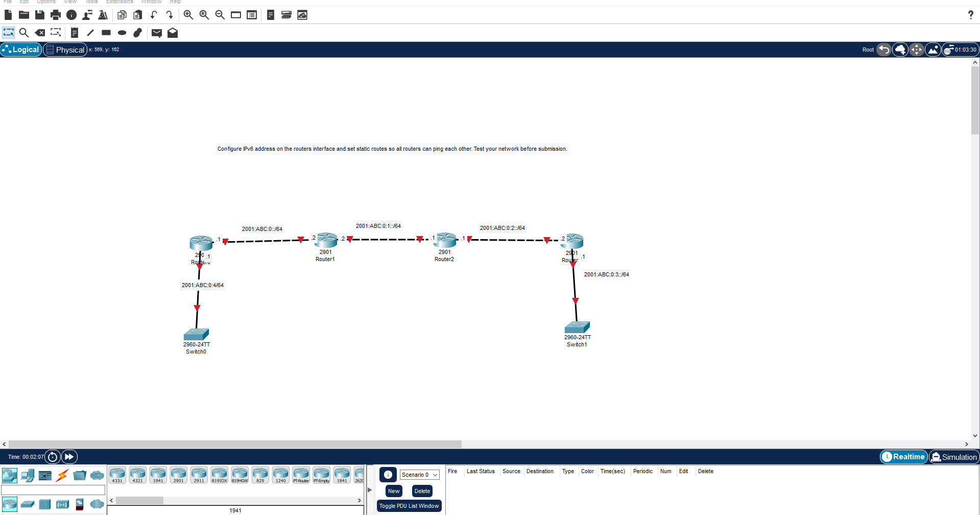Viewport: 980px width, 515px height.
Task: Click Toggle PDU List Window button
Action: (x=409, y=506)
